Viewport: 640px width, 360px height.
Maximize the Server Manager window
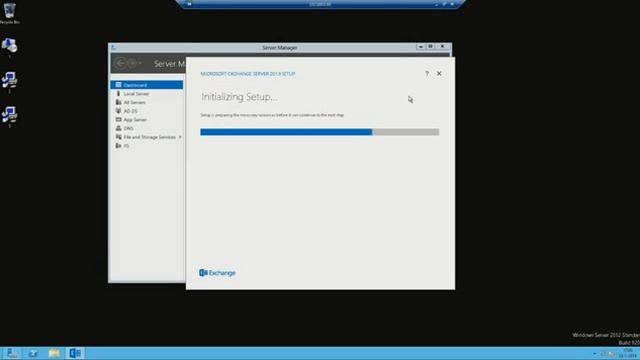(430, 47)
